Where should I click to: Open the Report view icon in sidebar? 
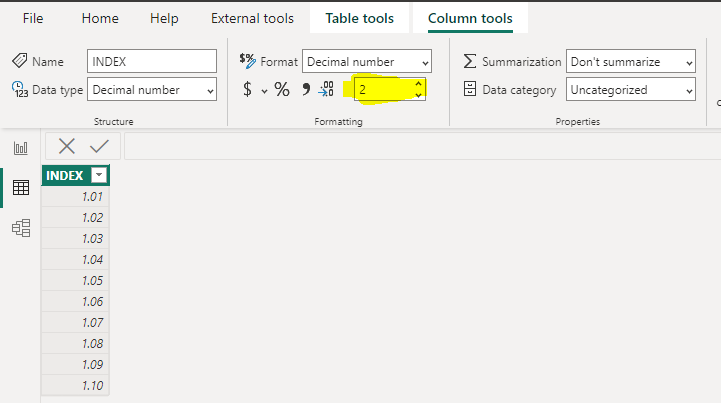pyautogui.click(x=21, y=148)
